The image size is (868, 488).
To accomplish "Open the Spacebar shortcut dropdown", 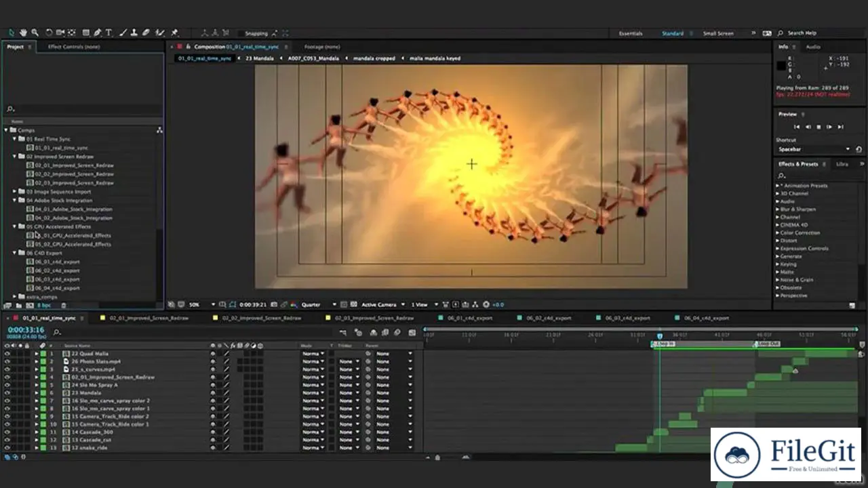I will pos(814,149).
